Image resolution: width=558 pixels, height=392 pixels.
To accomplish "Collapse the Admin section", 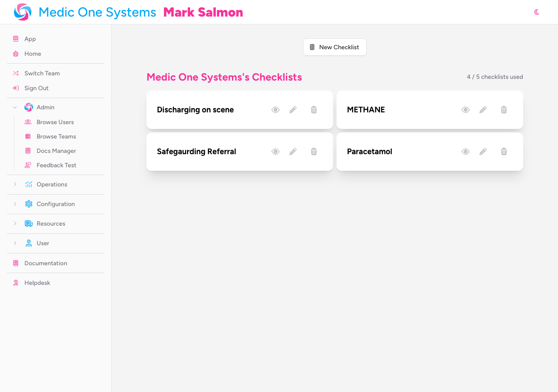I will [14, 107].
